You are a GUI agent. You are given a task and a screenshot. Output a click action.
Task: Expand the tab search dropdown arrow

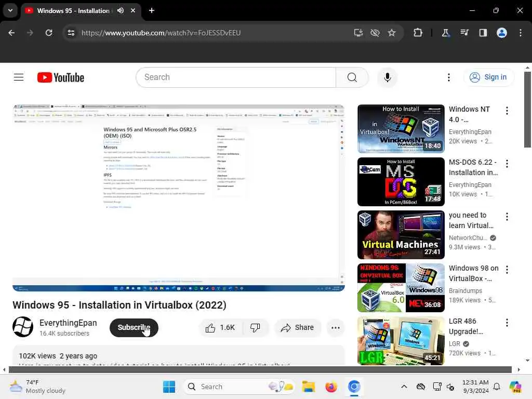10,10
